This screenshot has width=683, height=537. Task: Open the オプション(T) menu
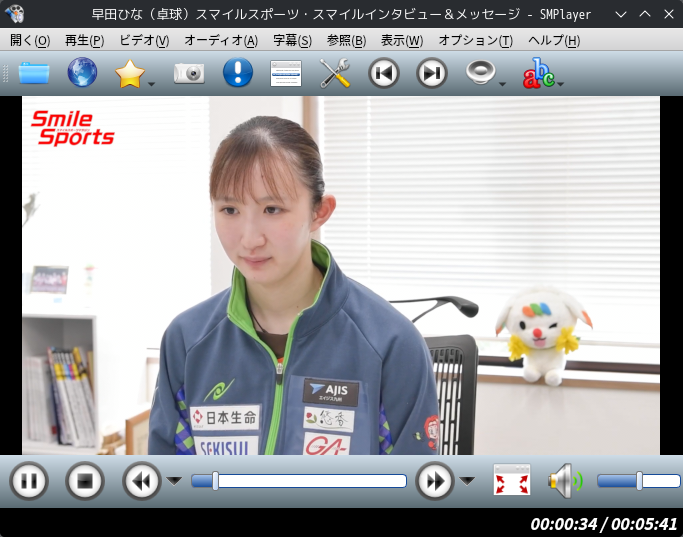(x=475, y=41)
